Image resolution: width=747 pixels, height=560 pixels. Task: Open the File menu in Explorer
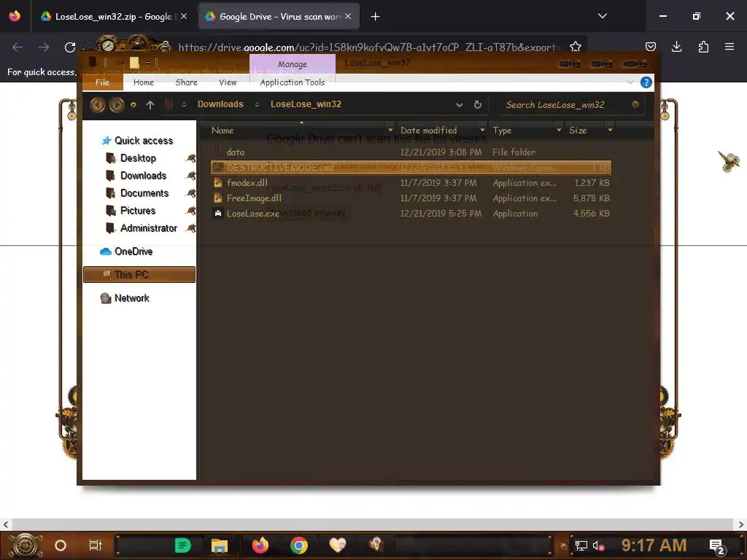point(102,82)
